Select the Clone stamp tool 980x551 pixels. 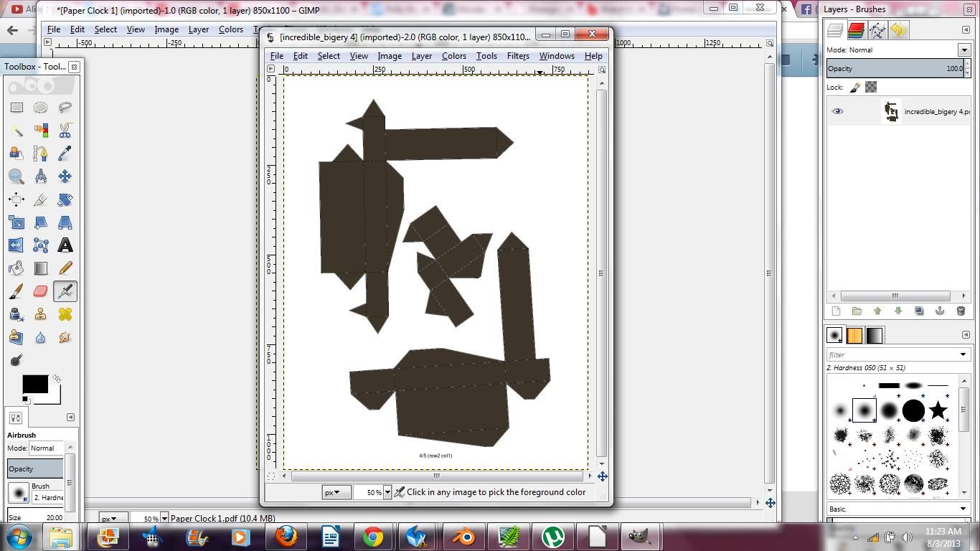tap(40, 314)
